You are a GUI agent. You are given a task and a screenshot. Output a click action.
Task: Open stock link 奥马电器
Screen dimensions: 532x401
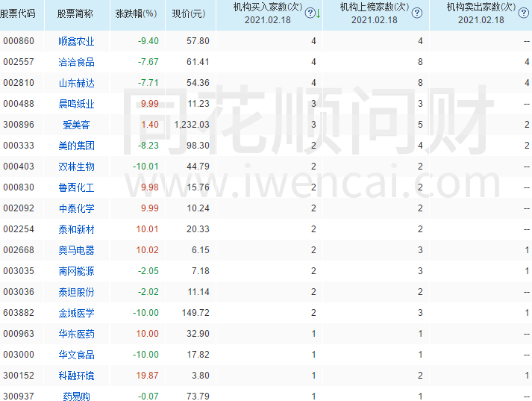click(76, 250)
